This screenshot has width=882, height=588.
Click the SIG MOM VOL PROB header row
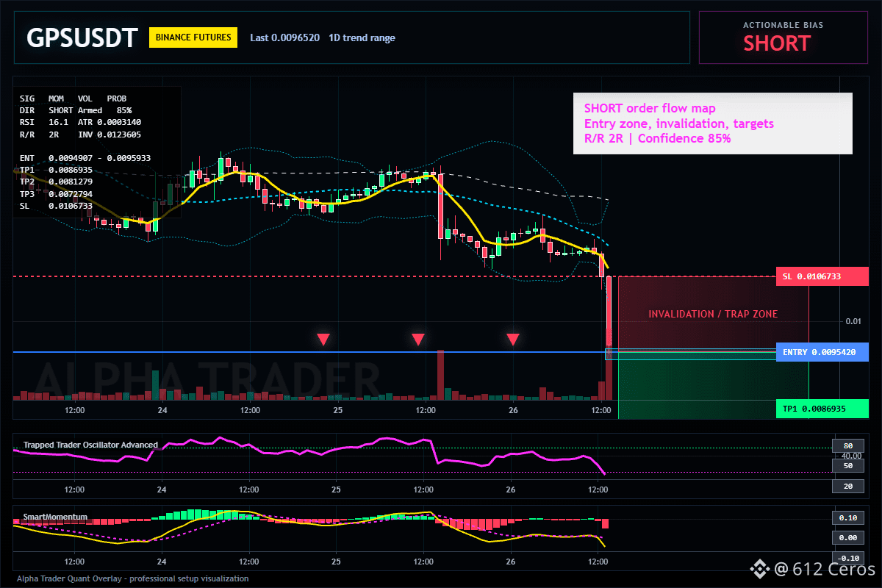(x=73, y=98)
